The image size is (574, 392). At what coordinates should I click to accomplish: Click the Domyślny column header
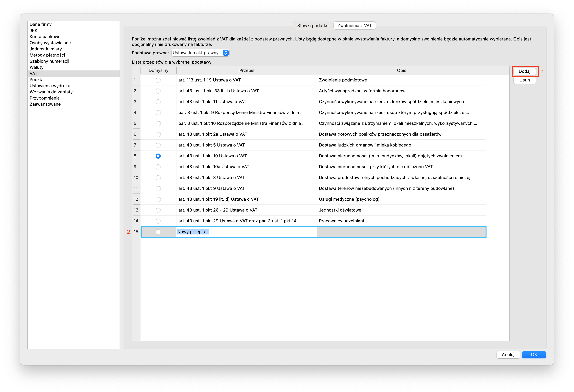click(x=158, y=70)
